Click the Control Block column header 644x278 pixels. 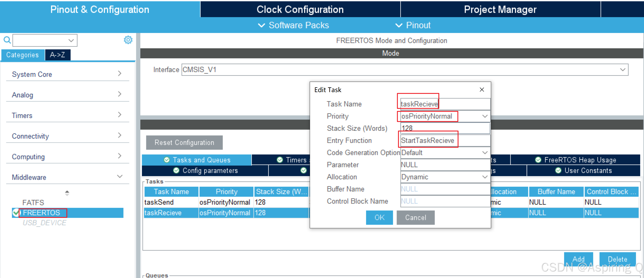click(x=611, y=192)
